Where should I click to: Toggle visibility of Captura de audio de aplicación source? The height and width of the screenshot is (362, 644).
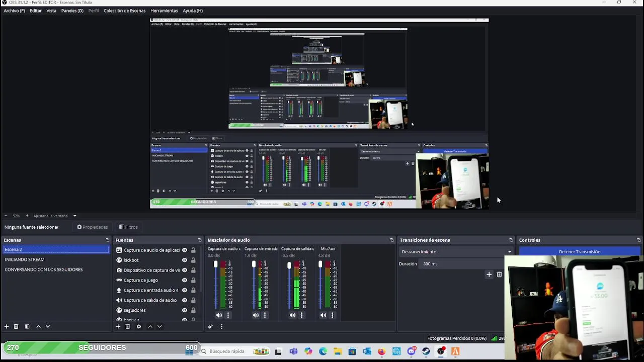[185, 250]
